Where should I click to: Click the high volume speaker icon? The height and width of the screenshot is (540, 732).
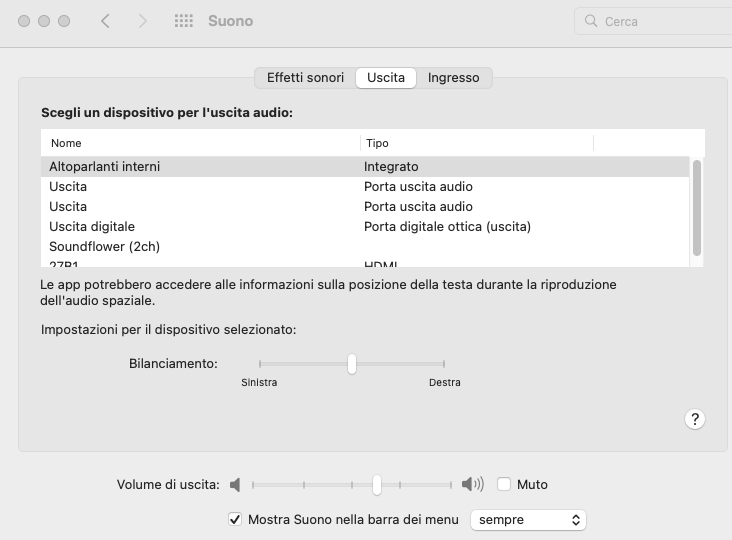coord(472,484)
